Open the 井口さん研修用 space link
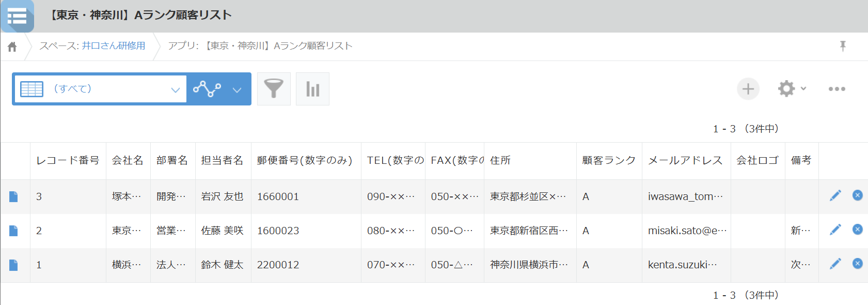868x305 pixels. pyautogui.click(x=114, y=45)
